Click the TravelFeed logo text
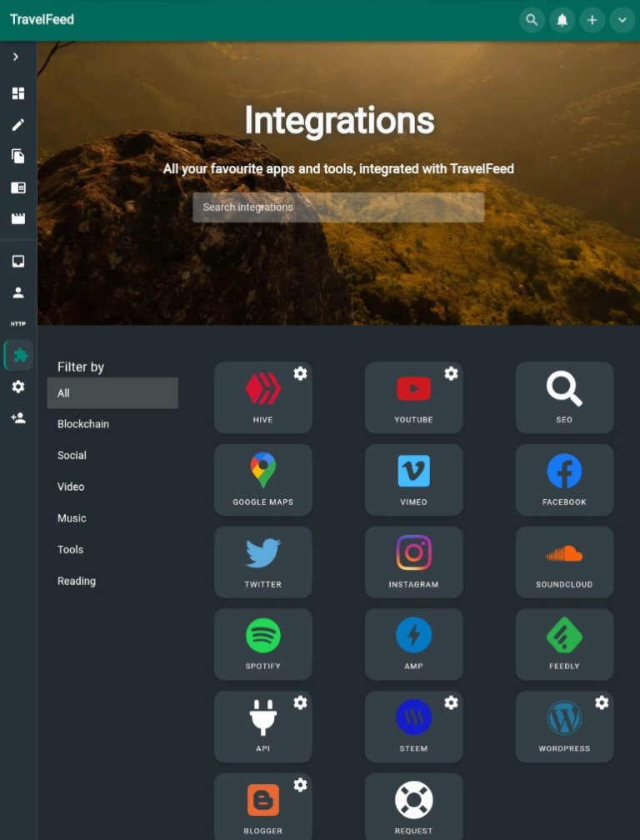 pos(42,20)
